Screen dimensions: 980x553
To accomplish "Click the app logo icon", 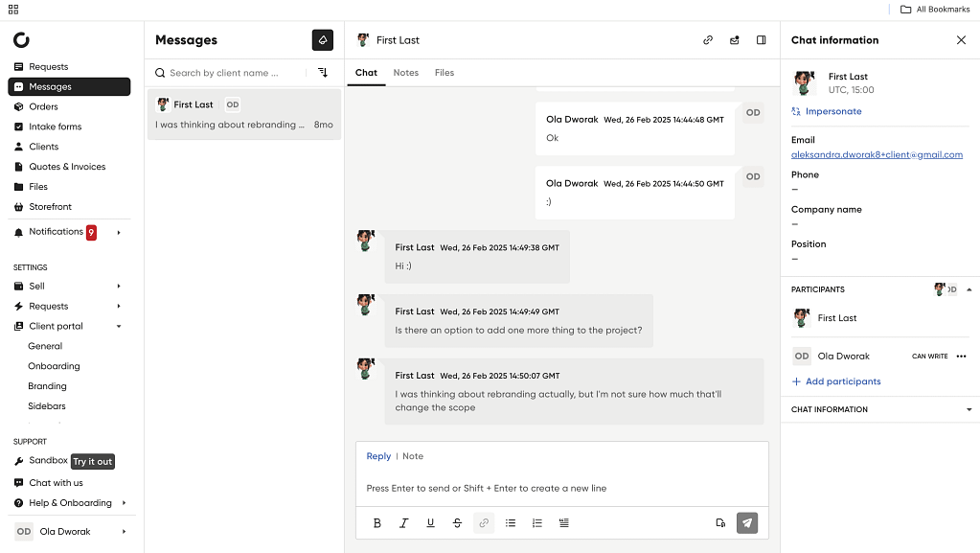I will click(21, 40).
